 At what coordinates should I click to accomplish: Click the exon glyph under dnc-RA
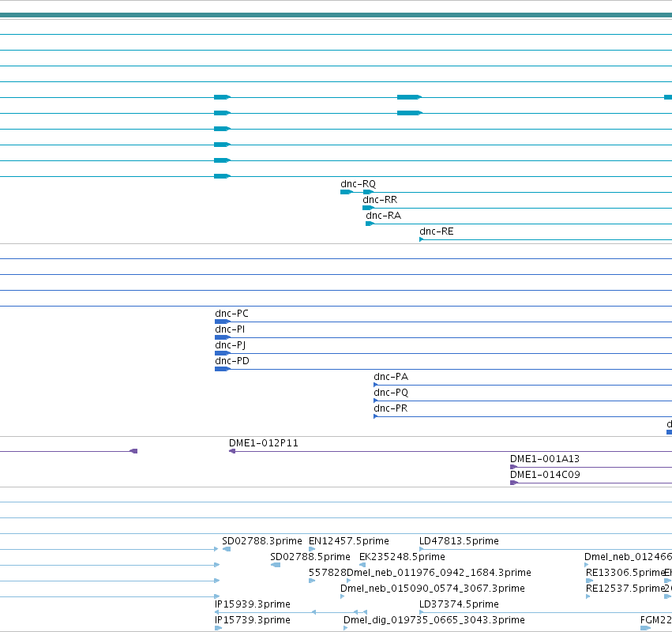click(x=370, y=224)
